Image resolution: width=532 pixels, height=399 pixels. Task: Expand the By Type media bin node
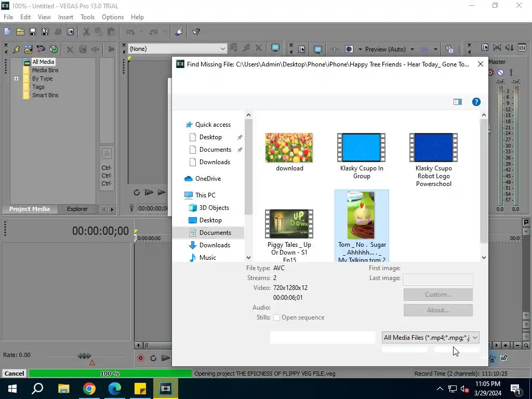click(16, 79)
